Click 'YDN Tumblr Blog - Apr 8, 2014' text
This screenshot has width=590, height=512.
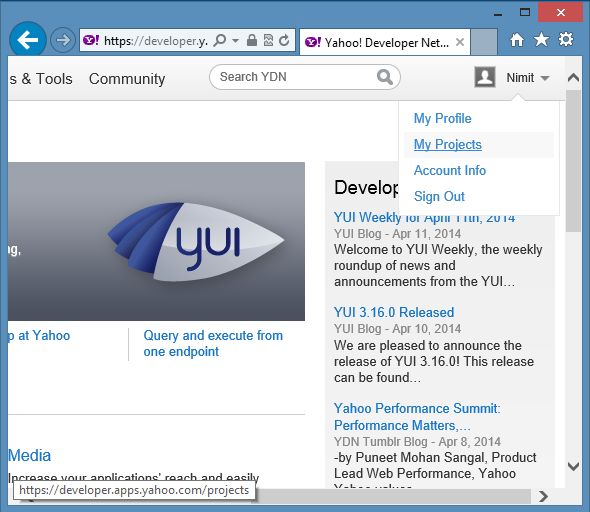coord(417,442)
